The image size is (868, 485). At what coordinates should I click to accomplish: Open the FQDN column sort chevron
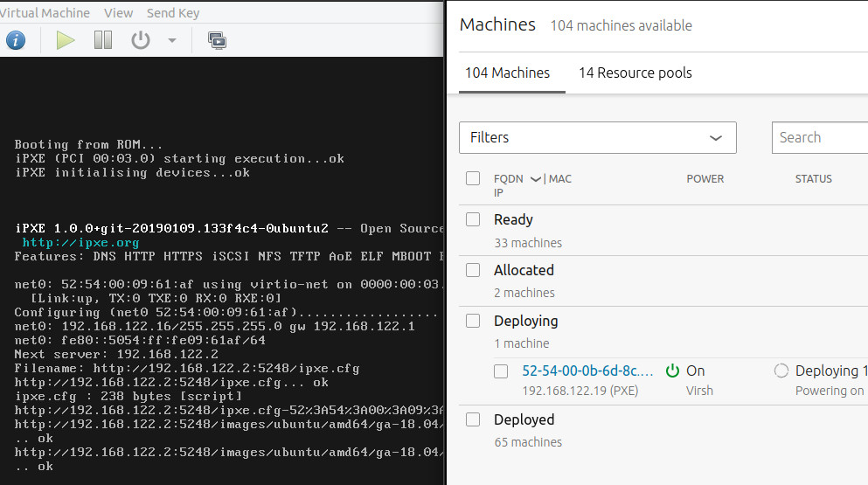[536, 178]
